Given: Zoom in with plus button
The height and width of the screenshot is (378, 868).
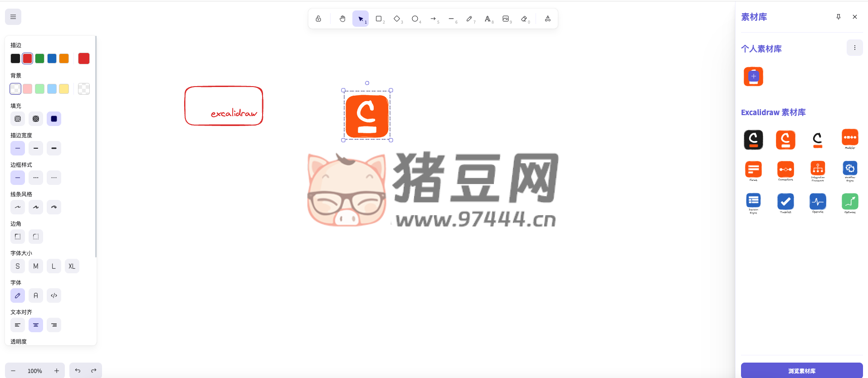Looking at the screenshot, I should [x=57, y=371].
